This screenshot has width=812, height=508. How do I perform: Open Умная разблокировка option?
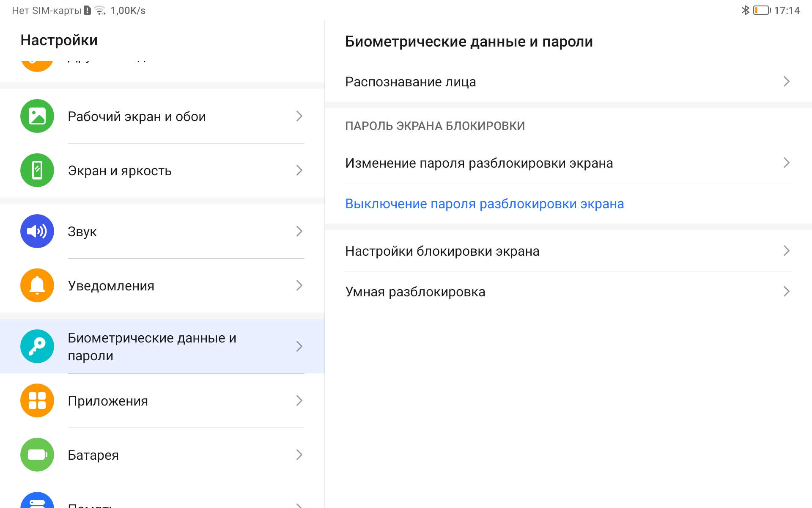coord(568,291)
